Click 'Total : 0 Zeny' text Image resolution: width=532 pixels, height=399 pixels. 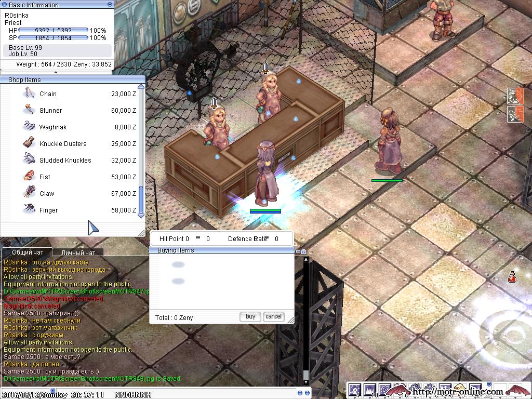point(174,317)
